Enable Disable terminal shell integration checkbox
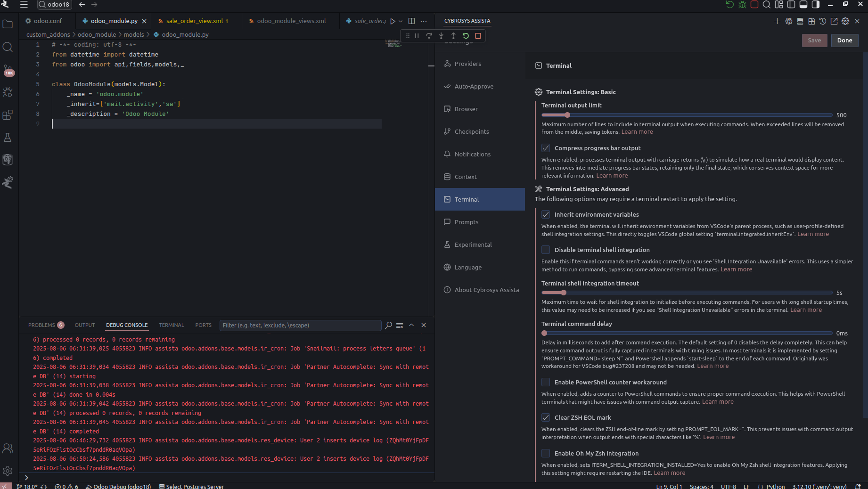 [x=546, y=250]
